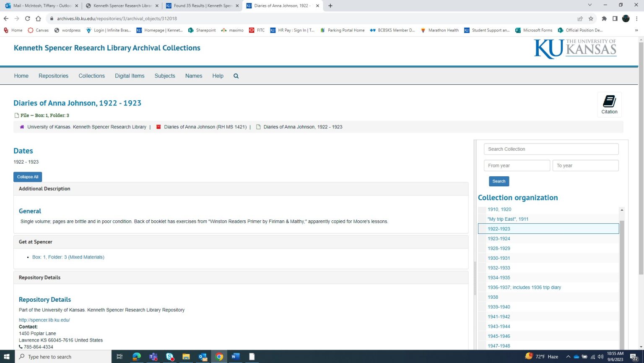Select 1938 in Collection organization
The image size is (644, 363).
(x=493, y=297)
